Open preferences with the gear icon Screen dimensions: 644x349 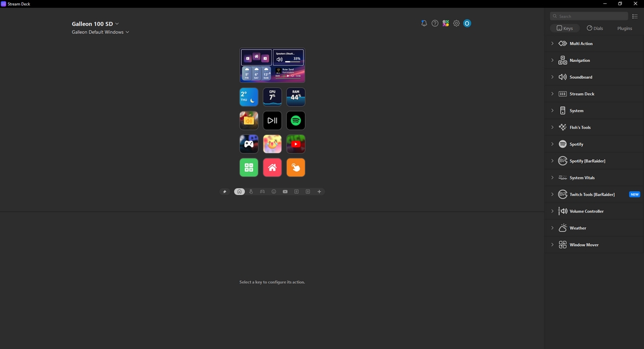(x=456, y=24)
